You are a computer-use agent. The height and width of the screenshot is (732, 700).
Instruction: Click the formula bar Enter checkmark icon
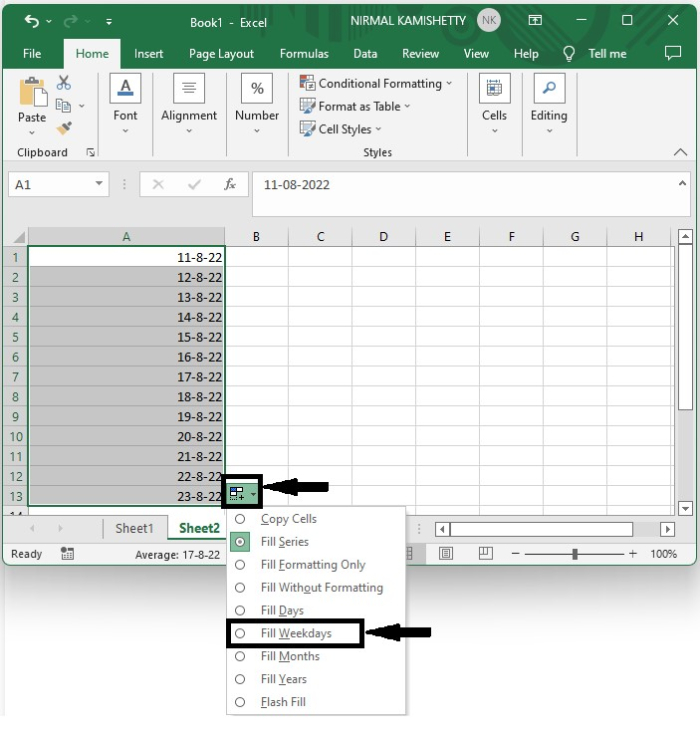point(194,185)
